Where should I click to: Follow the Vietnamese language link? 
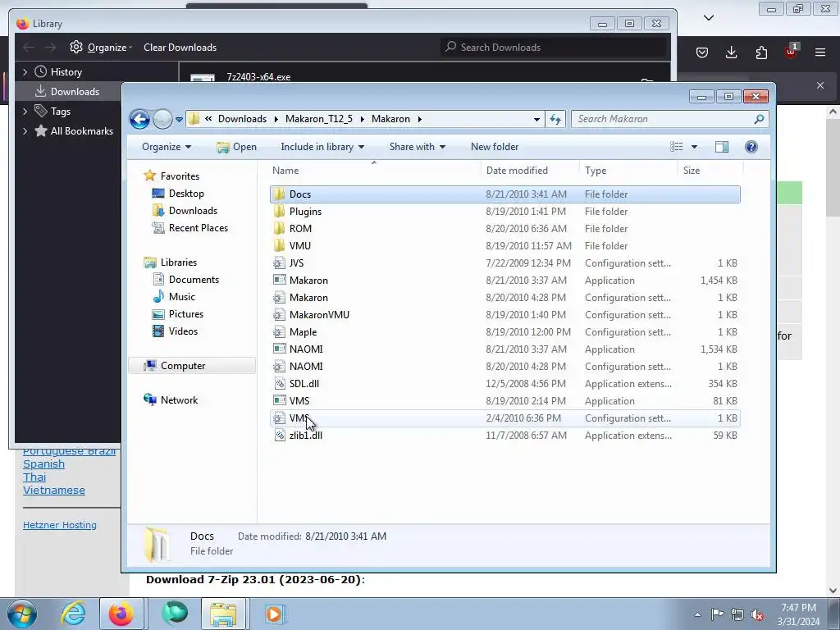pyautogui.click(x=53, y=491)
